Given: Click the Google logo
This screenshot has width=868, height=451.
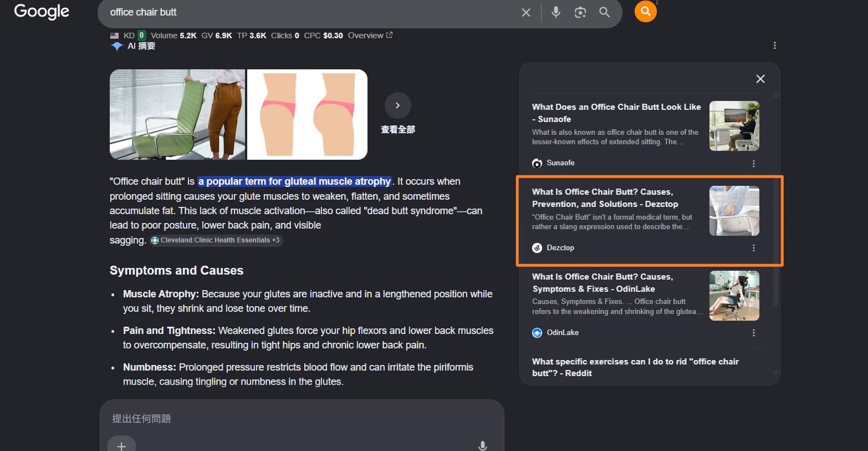Looking at the screenshot, I should [x=42, y=12].
